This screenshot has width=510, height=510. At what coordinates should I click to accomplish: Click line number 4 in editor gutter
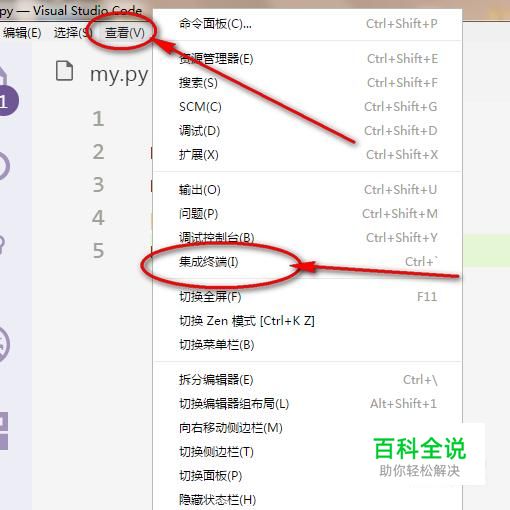click(x=98, y=217)
